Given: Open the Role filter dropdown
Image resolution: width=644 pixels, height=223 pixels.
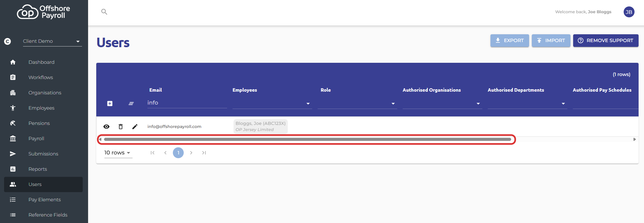Looking at the screenshot, I should [357, 104].
